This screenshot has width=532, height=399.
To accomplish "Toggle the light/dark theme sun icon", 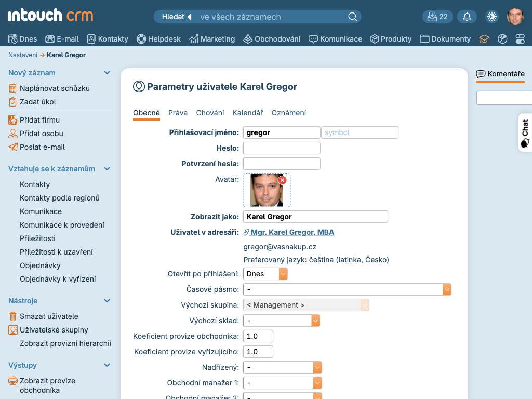I will coord(491,17).
